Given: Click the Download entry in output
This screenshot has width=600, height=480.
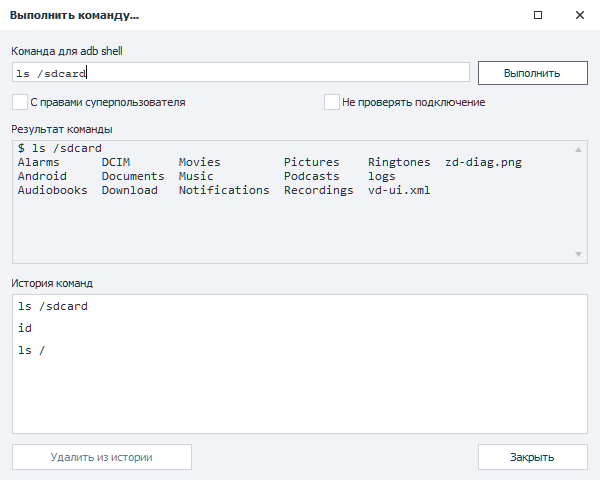Looking at the screenshot, I should (x=130, y=190).
